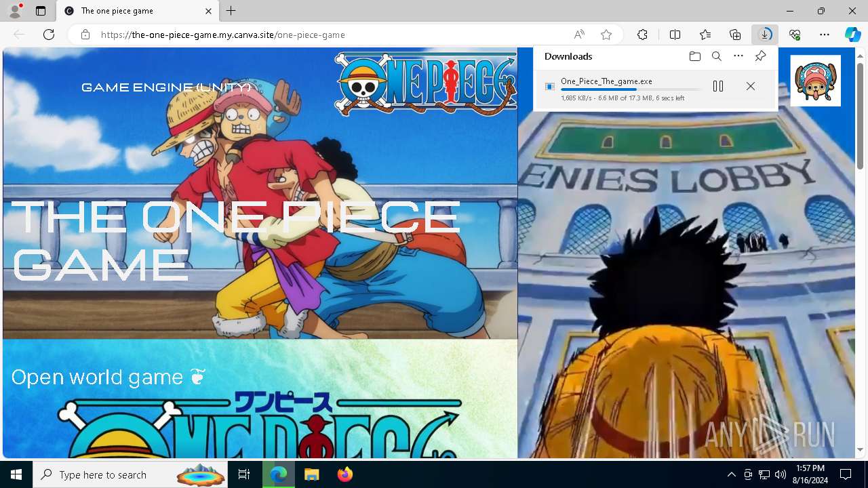The height and width of the screenshot is (488, 868).
Task: Open Task View in taskbar
Action: coord(244,474)
